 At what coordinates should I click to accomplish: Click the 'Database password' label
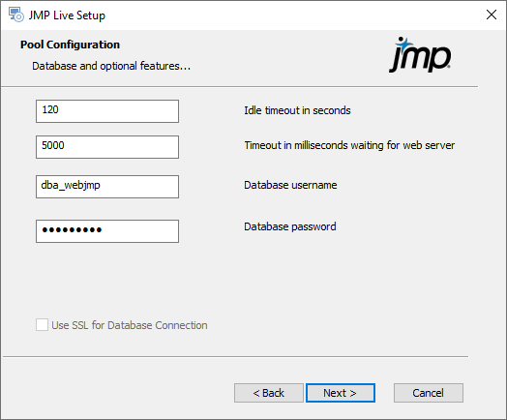point(290,226)
